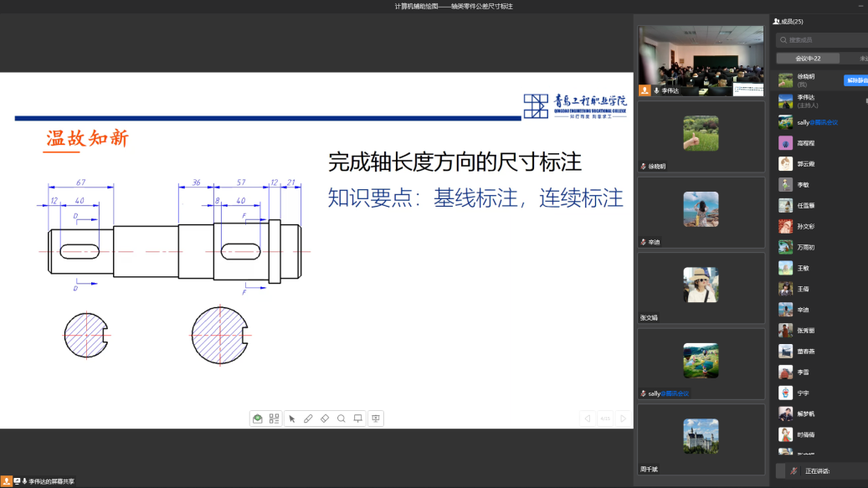Select the arrow pointer tool
The width and height of the screenshot is (868, 488).
point(292,419)
